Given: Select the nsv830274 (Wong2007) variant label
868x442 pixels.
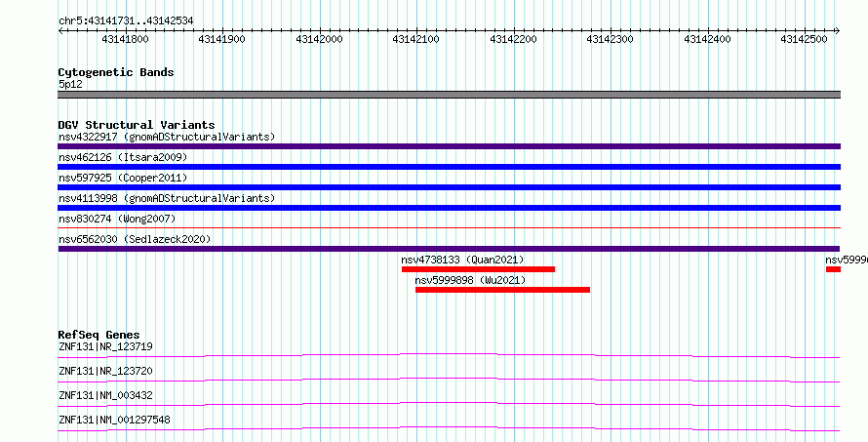Looking at the screenshot, I should (x=117, y=219).
